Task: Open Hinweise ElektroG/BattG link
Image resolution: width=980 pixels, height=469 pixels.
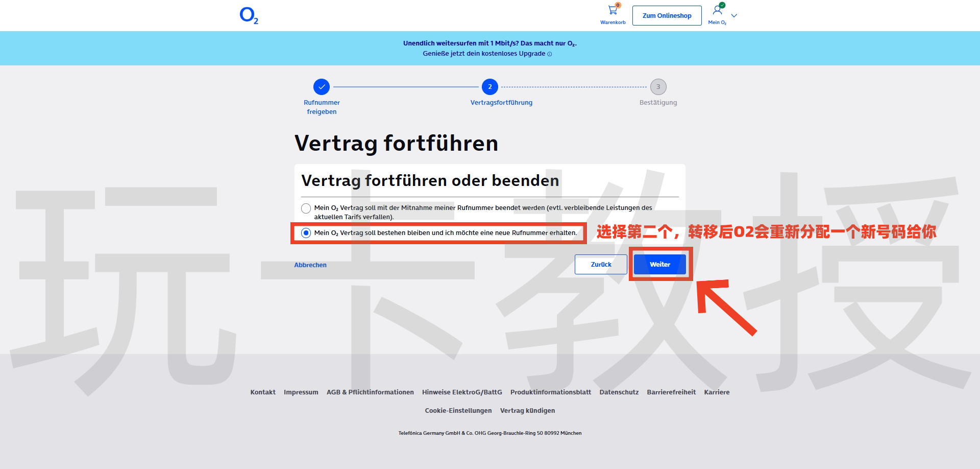Action: coord(462,392)
